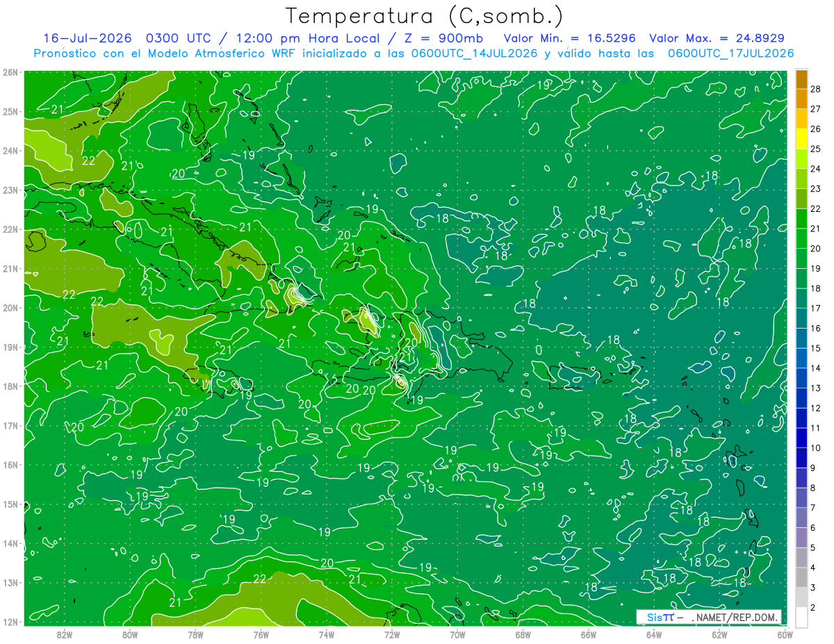Click the 24N latitude axis label
This screenshot has height=644, width=834.
(x=10, y=151)
